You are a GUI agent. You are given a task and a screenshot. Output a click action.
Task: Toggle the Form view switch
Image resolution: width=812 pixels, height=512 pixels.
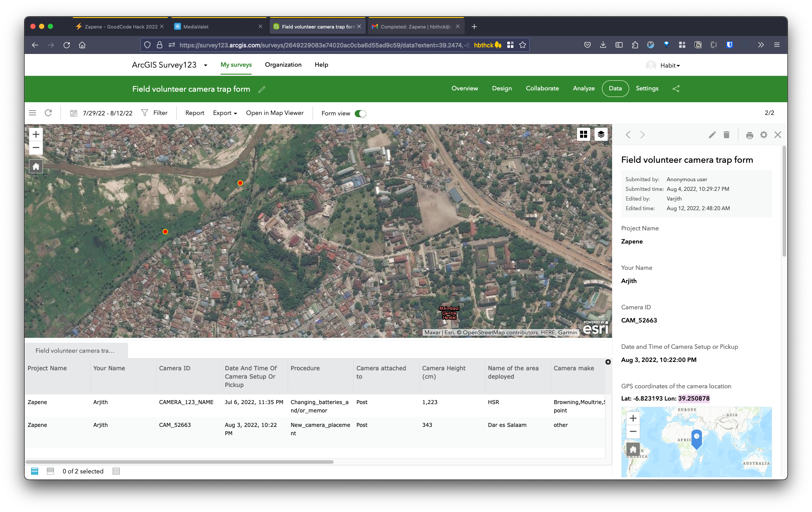pyautogui.click(x=360, y=114)
